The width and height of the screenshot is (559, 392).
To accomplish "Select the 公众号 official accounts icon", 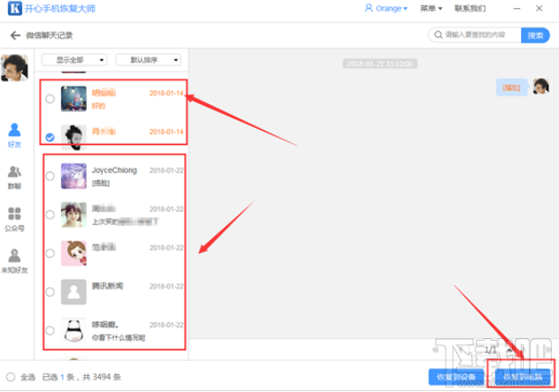I will (14, 219).
